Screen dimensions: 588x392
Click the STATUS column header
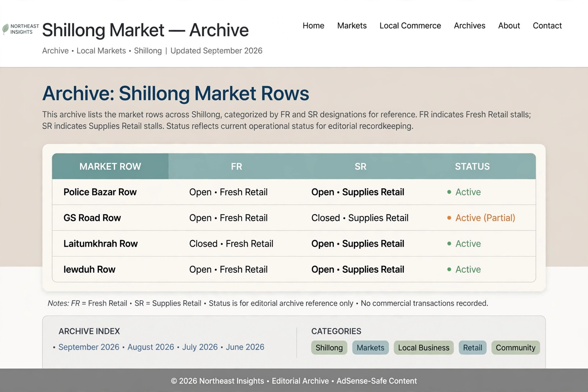click(472, 166)
